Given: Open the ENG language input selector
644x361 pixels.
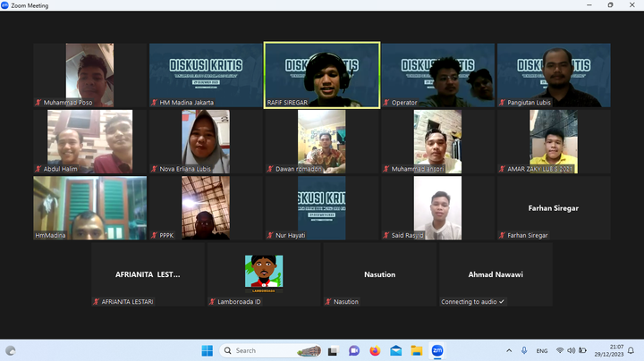Looking at the screenshot, I should (x=543, y=350).
